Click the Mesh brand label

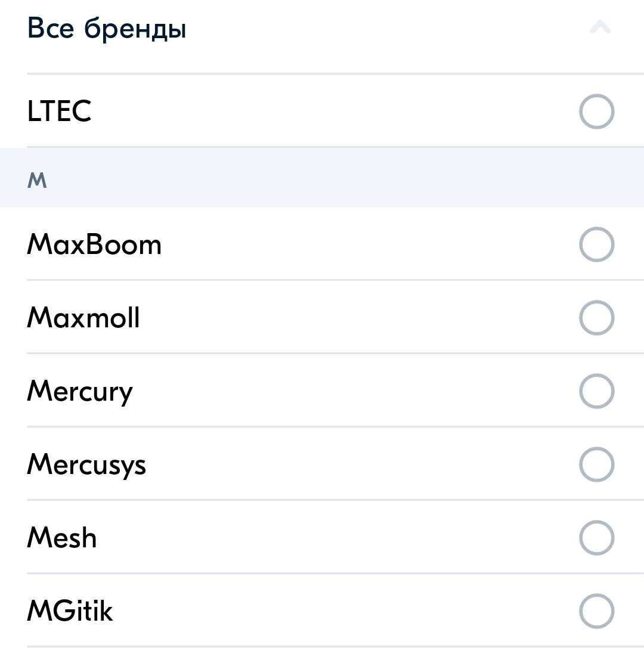pos(62,538)
